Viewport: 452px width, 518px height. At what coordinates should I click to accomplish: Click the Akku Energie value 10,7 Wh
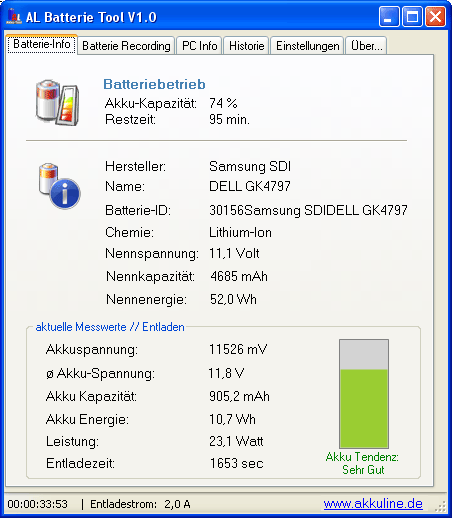(x=232, y=419)
